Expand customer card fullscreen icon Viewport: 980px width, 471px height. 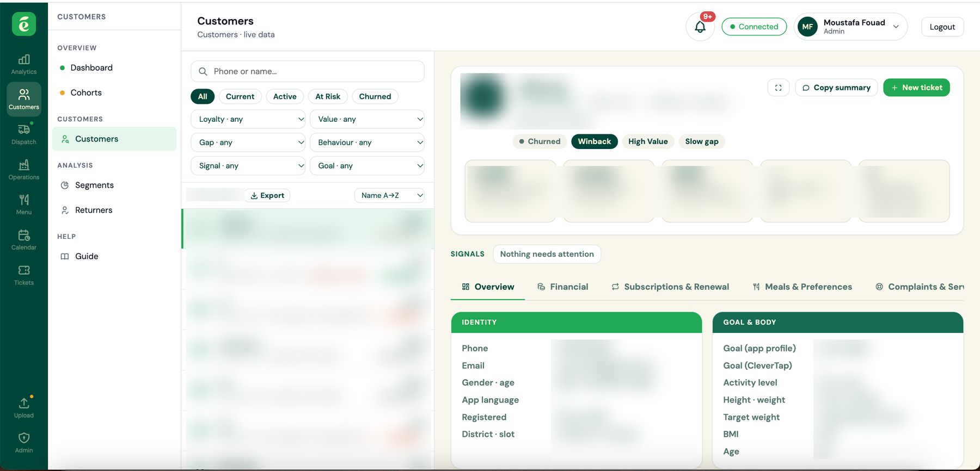tap(778, 88)
